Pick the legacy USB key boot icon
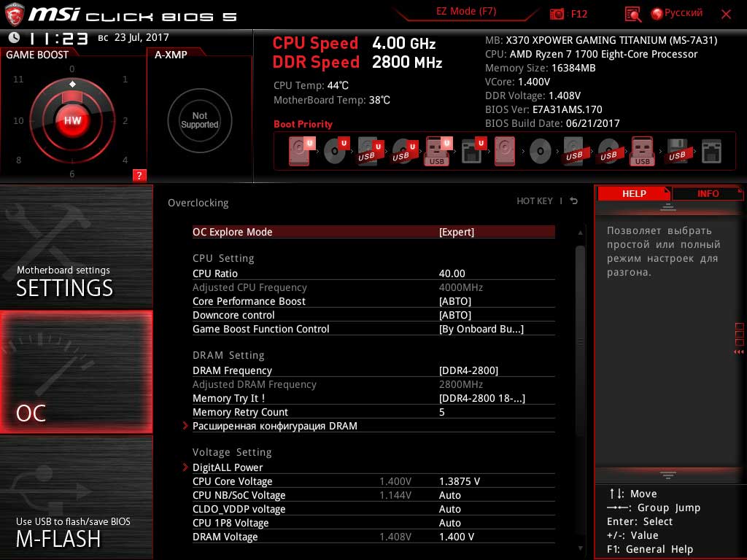Viewport: 747px width, 560px height. tap(643, 151)
